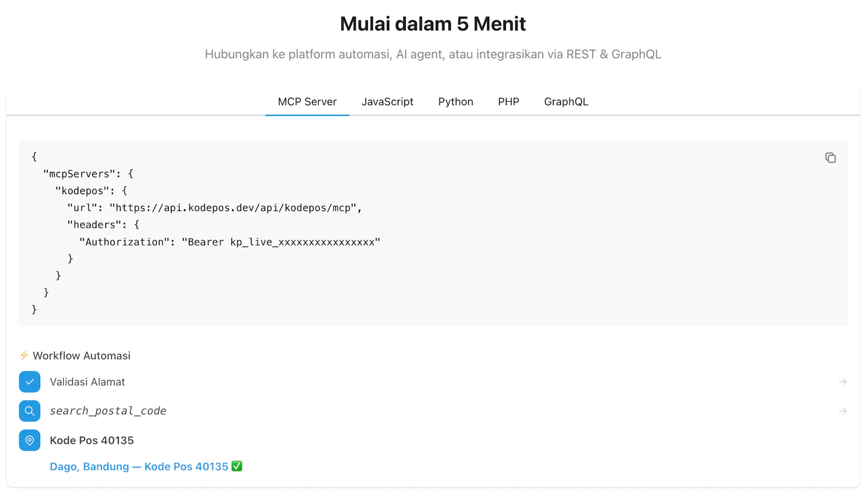Click the location pin icon for Kode Pos 40135
Viewport: 868px width, 493px height.
tap(30, 440)
